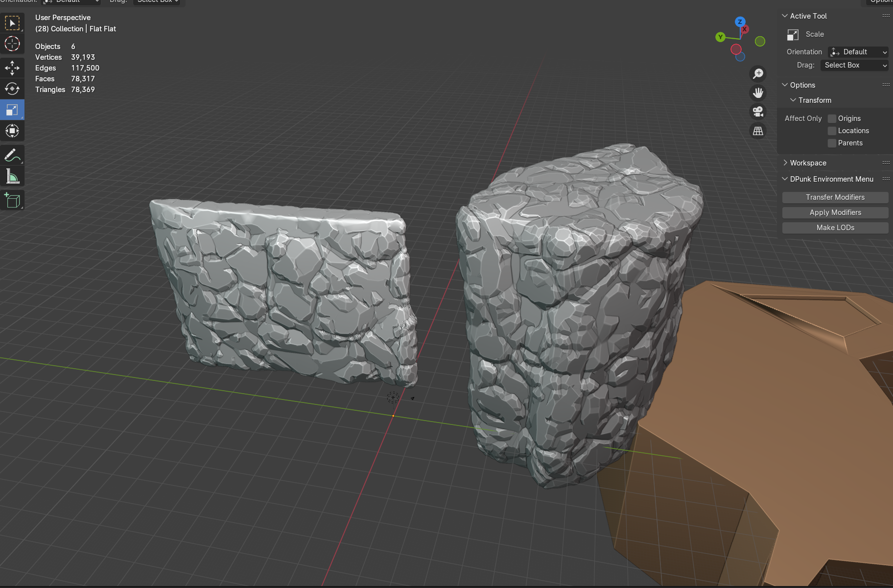Image resolution: width=893 pixels, height=588 pixels.
Task: Select the Scale tool in toolbar
Action: click(x=12, y=110)
